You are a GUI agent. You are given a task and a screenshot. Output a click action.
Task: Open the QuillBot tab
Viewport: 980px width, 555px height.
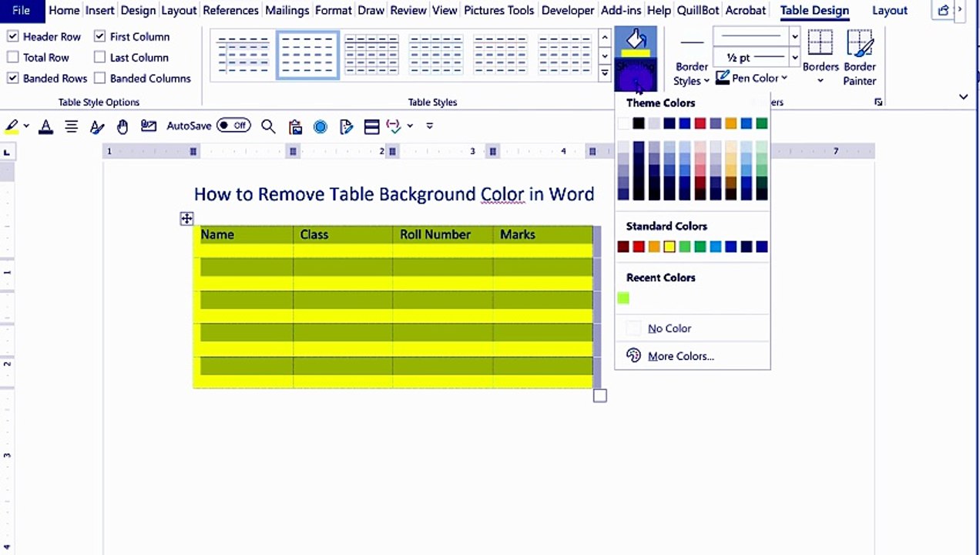[x=699, y=10]
